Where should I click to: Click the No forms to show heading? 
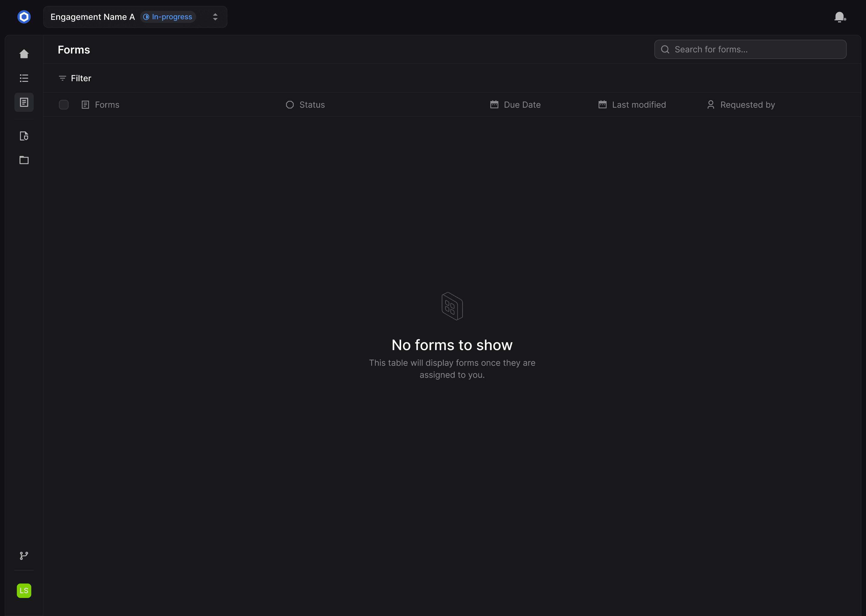[452, 345]
